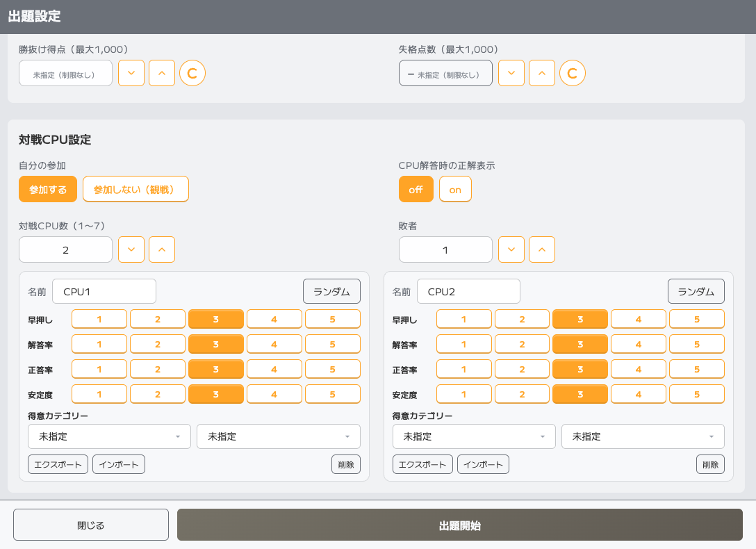This screenshot has width=756, height=549.
Task: Set CPU1 早押し level to 3
Action: pyautogui.click(x=216, y=319)
